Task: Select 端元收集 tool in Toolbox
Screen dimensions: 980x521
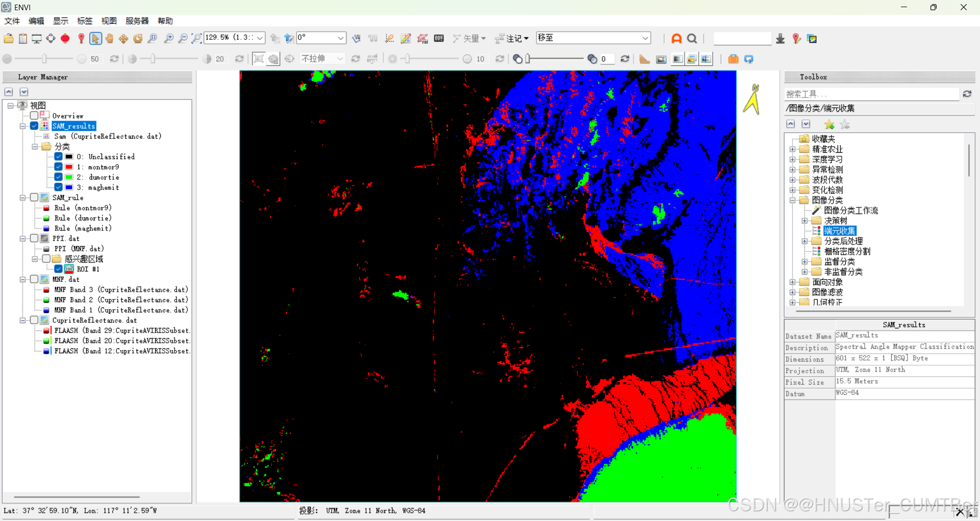Action: point(840,231)
